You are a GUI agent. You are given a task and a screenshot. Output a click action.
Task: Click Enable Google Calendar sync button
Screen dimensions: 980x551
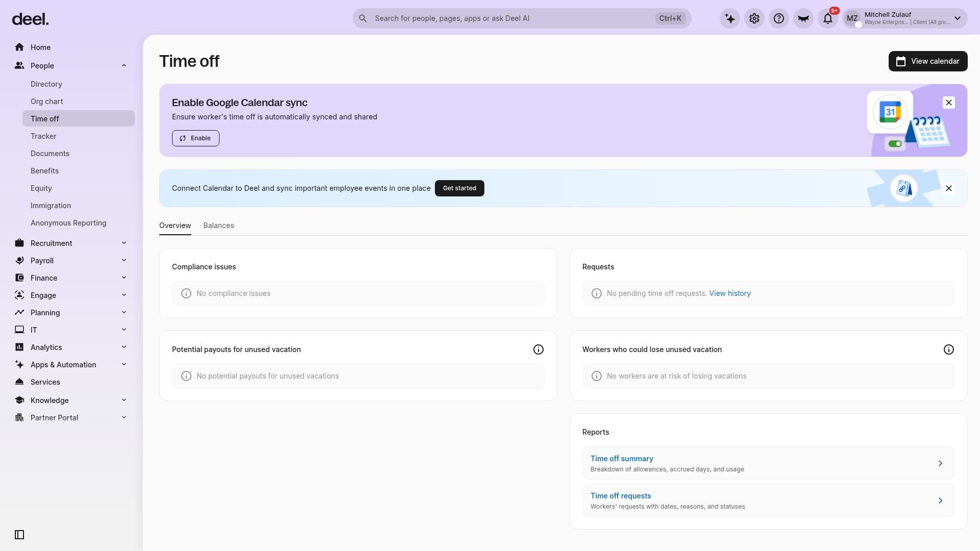(195, 138)
